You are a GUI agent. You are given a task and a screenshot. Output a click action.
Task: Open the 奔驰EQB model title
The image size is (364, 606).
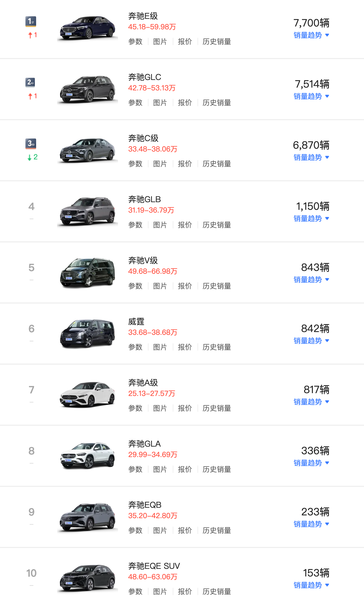coord(145,505)
